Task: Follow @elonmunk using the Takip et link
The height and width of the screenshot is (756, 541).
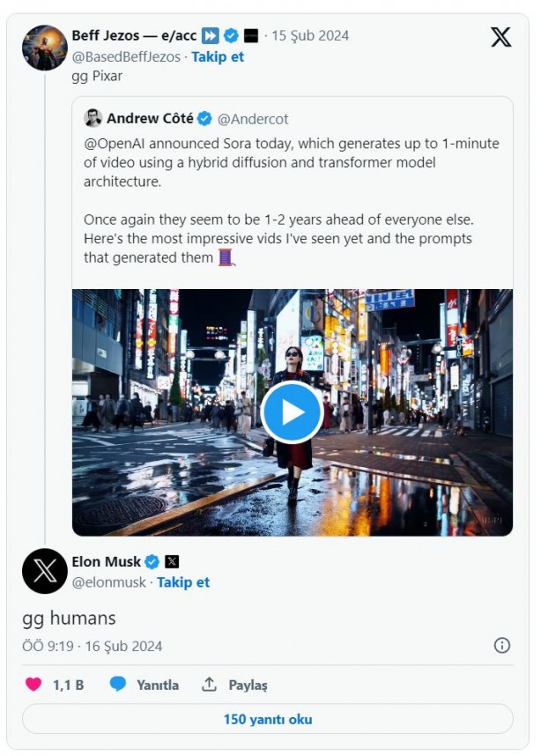Action: click(183, 582)
